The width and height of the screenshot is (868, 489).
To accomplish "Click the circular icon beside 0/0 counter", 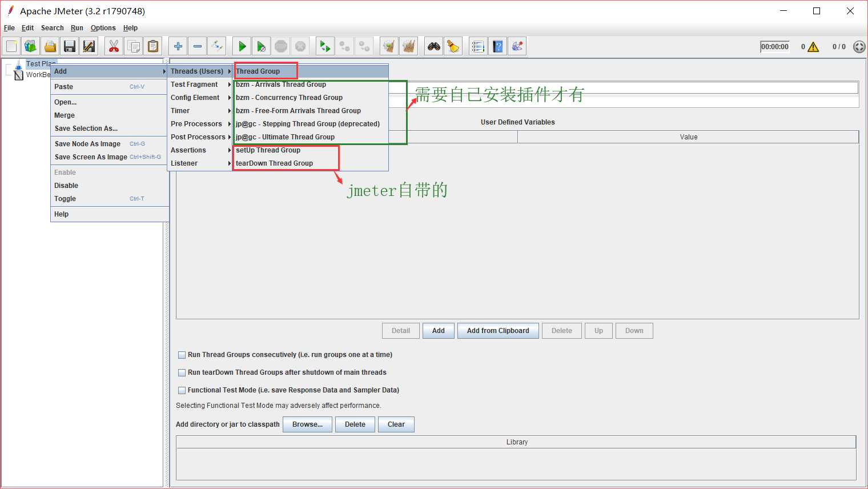I will (859, 47).
